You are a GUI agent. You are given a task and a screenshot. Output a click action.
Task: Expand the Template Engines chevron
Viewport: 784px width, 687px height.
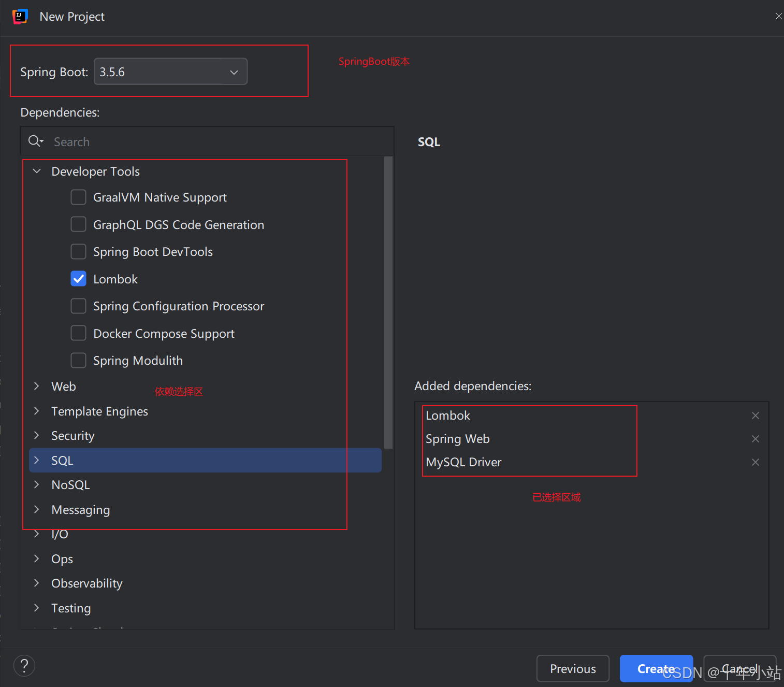[37, 411]
